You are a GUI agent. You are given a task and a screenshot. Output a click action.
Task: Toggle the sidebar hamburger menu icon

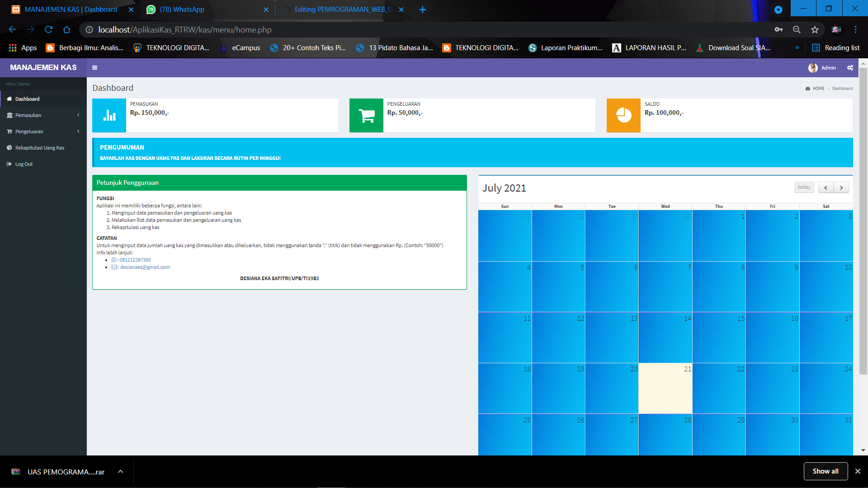point(94,68)
